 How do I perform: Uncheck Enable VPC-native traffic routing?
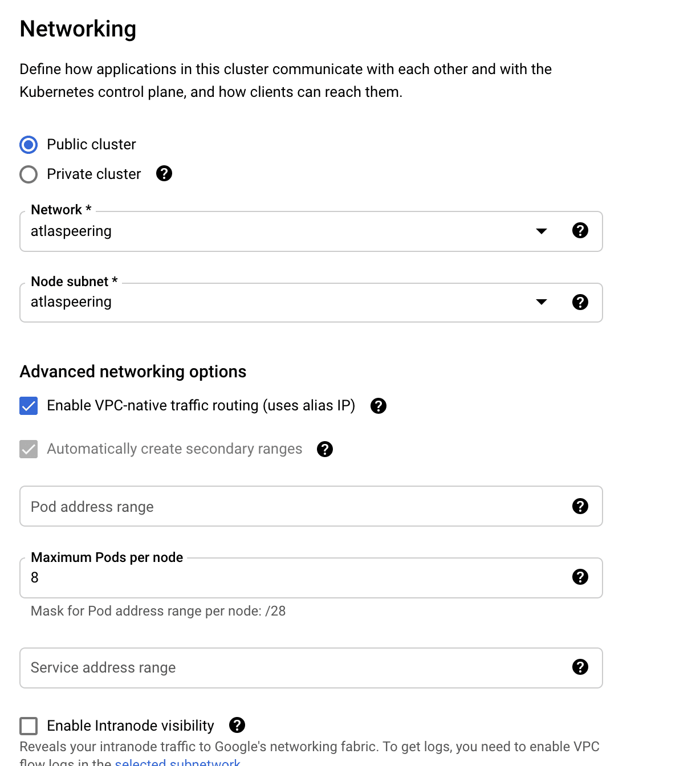click(29, 406)
